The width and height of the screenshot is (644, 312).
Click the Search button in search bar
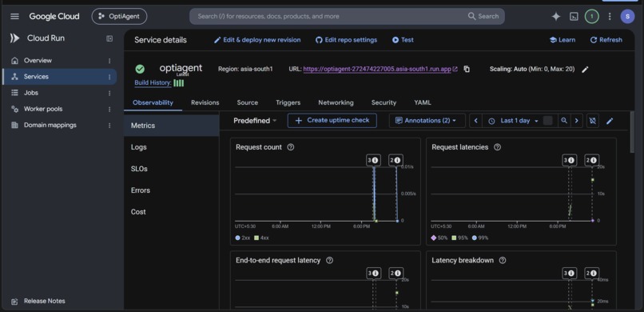483,17
